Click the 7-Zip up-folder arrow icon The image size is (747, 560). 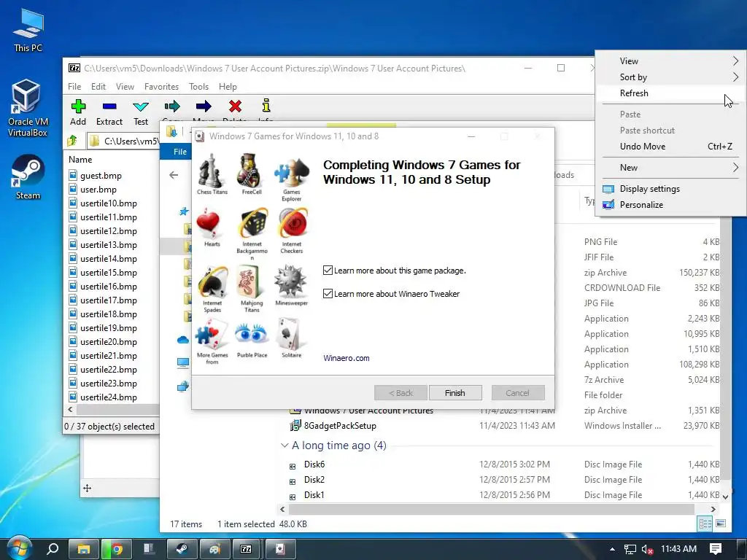click(72, 141)
